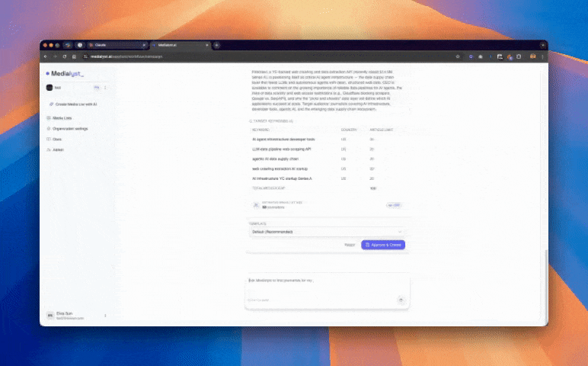588x366 pixels.
Task: Click the send arrow button in the chat box
Action: 401,300
